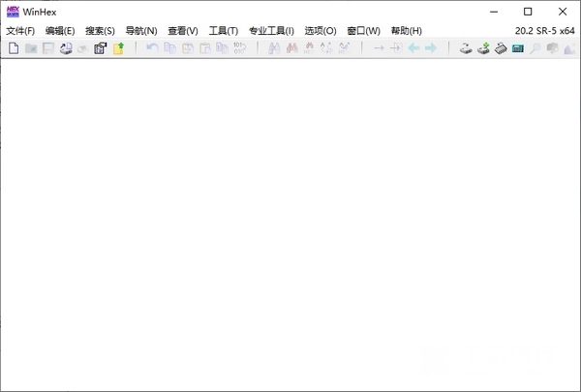Click the Open Disk icon with green arrow
The width and height of the screenshot is (581, 392).
(x=483, y=48)
